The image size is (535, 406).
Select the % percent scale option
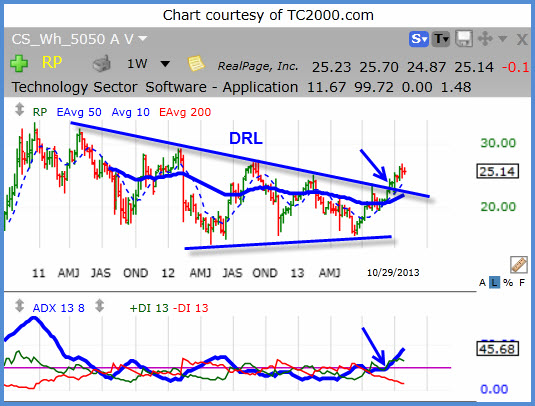click(508, 282)
